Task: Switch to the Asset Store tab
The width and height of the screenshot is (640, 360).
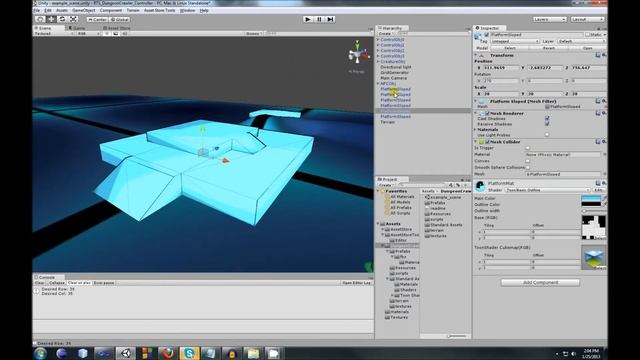Action: [x=117, y=28]
